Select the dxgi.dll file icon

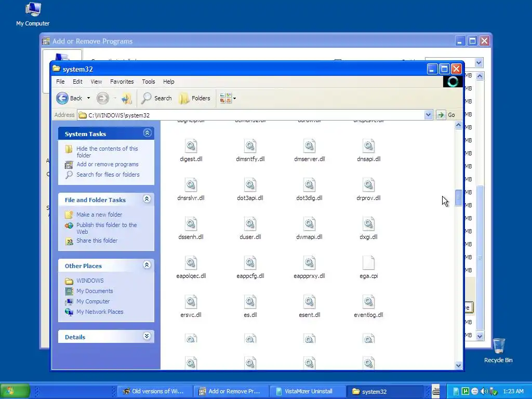click(368, 224)
